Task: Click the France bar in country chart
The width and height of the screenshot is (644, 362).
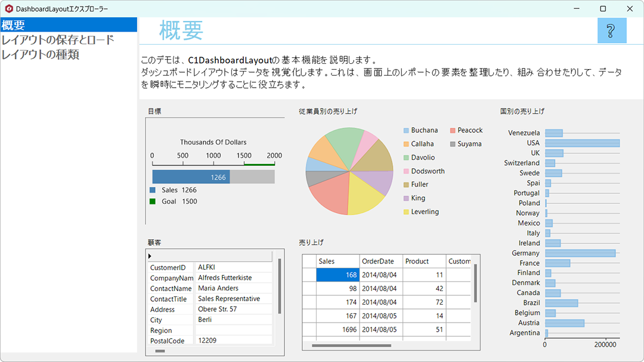Action: click(x=558, y=263)
